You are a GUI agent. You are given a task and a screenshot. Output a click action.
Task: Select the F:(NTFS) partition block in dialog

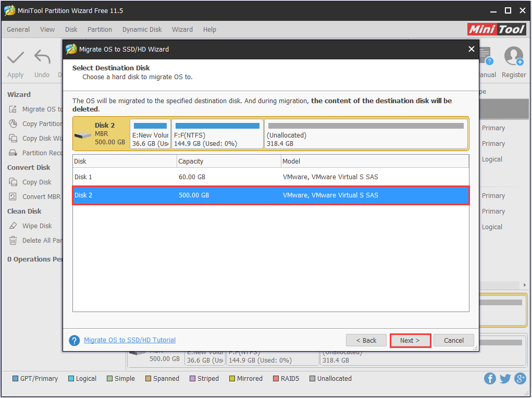click(x=217, y=134)
